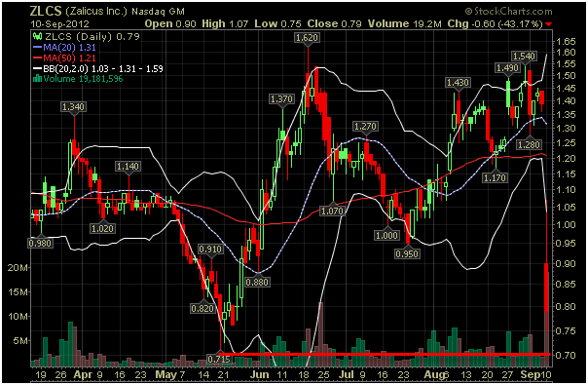Viewport: 588px width, 385px height.
Task: Click the 0.980 price label
Action: pyautogui.click(x=40, y=244)
